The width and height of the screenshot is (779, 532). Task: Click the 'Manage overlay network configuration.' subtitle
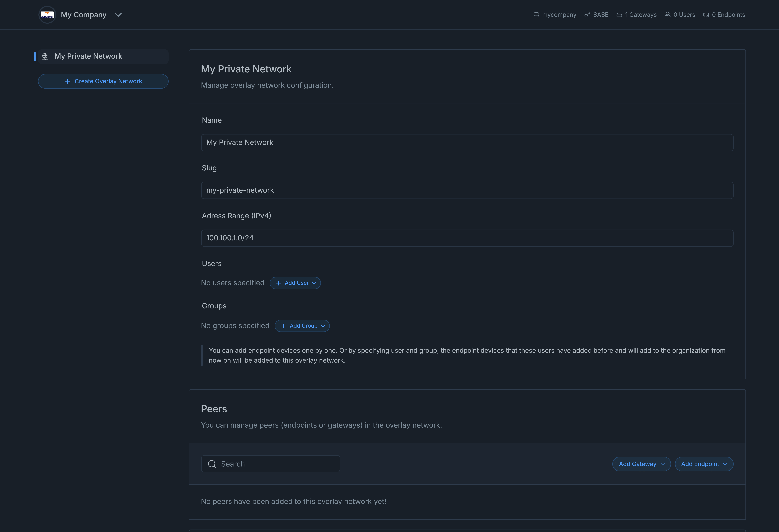[267, 85]
